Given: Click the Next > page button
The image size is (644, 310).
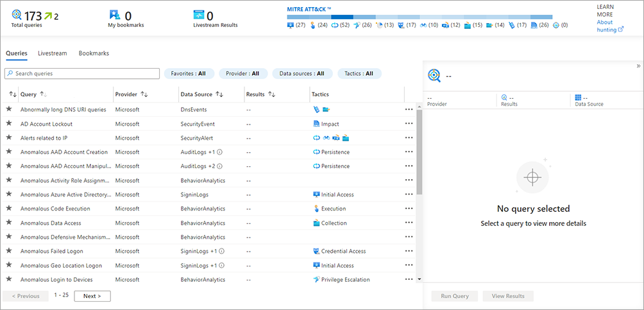Looking at the screenshot, I should [x=91, y=296].
